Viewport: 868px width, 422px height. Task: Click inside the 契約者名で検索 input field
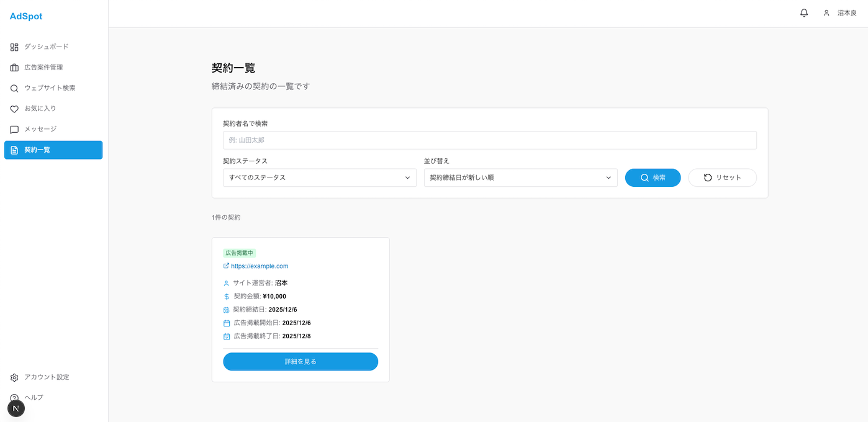490,140
